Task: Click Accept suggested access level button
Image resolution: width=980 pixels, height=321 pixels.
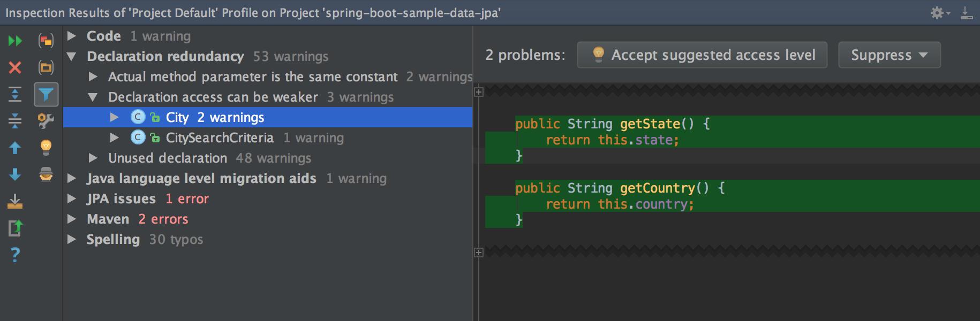Action: (702, 55)
